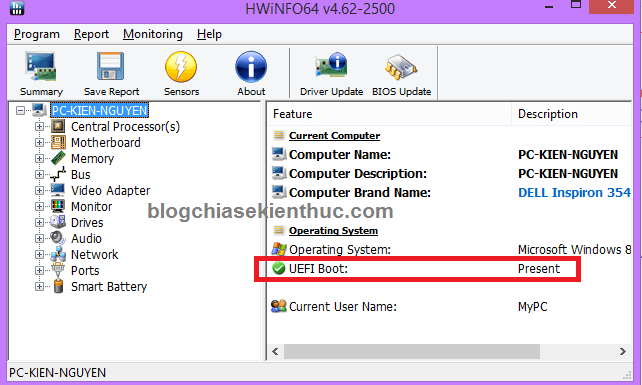
Task: Expand the Bus node
Action: [39, 174]
